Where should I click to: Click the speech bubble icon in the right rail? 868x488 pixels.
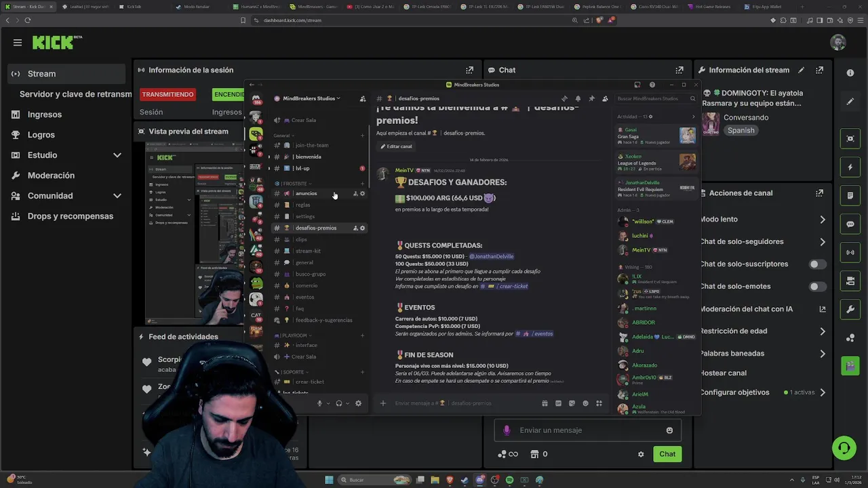click(850, 224)
